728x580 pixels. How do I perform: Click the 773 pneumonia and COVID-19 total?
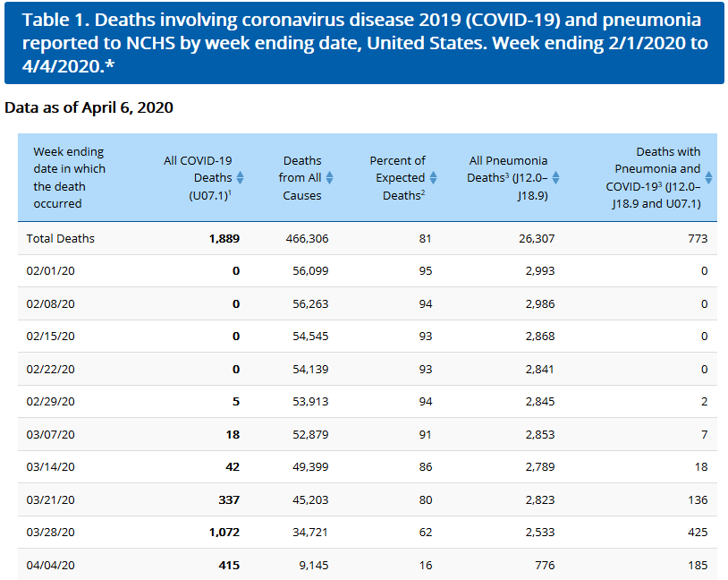(x=698, y=238)
